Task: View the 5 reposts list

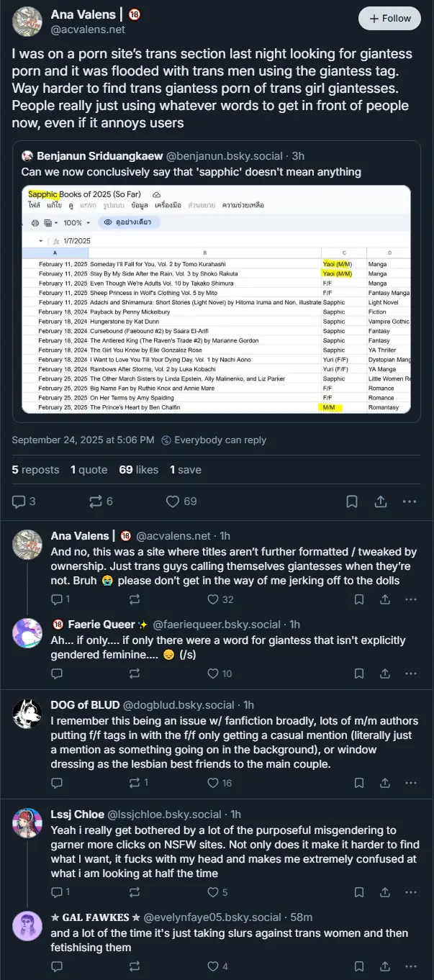Action: tap(35, 470)
